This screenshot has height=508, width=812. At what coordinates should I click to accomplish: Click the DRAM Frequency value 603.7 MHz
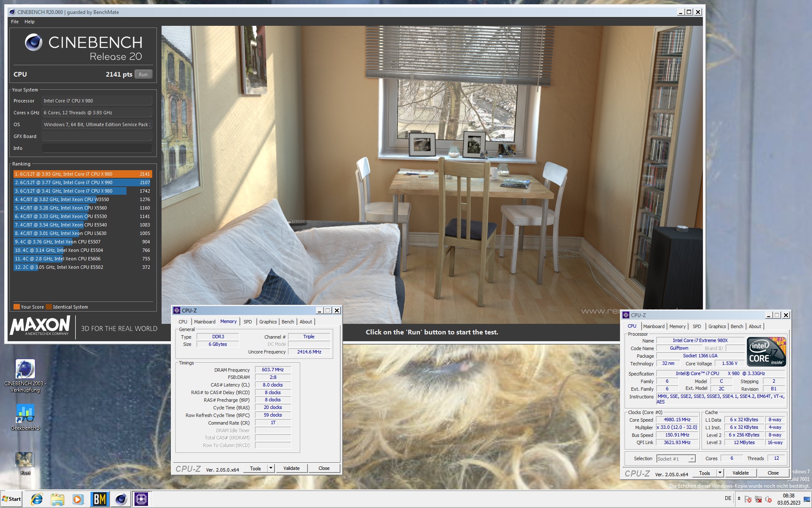[x=273, y=370]
